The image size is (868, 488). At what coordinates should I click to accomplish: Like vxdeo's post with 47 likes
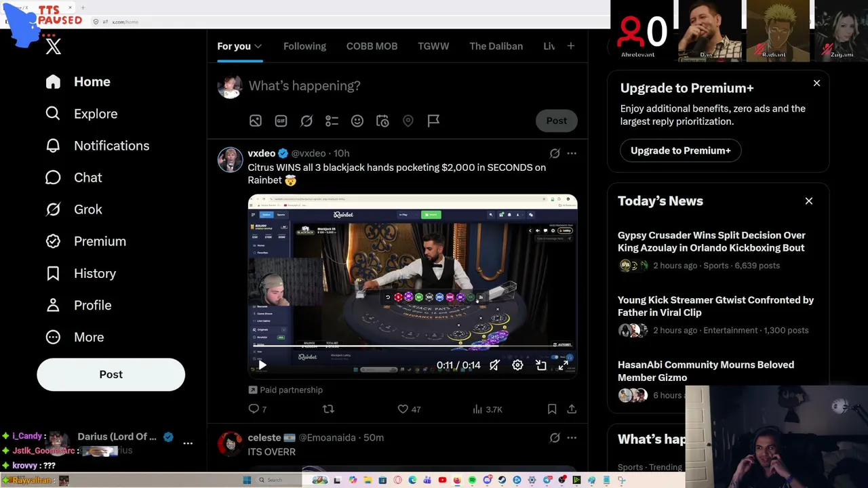click(x=409, y=409)
